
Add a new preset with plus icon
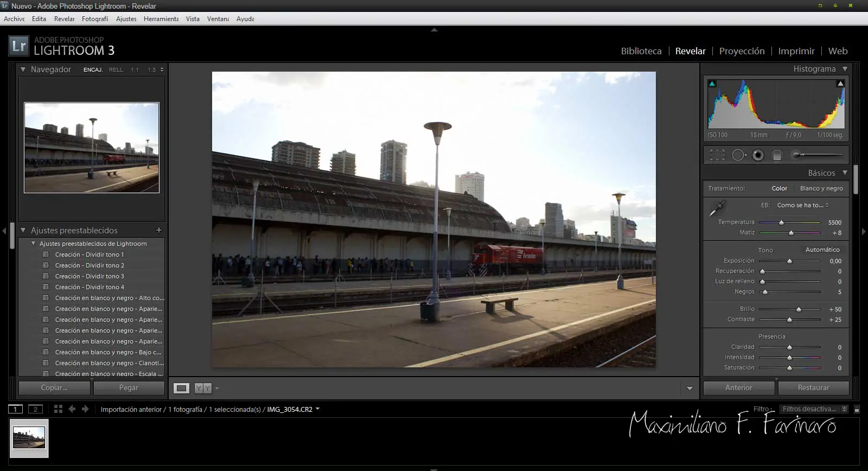pos(159,230)
